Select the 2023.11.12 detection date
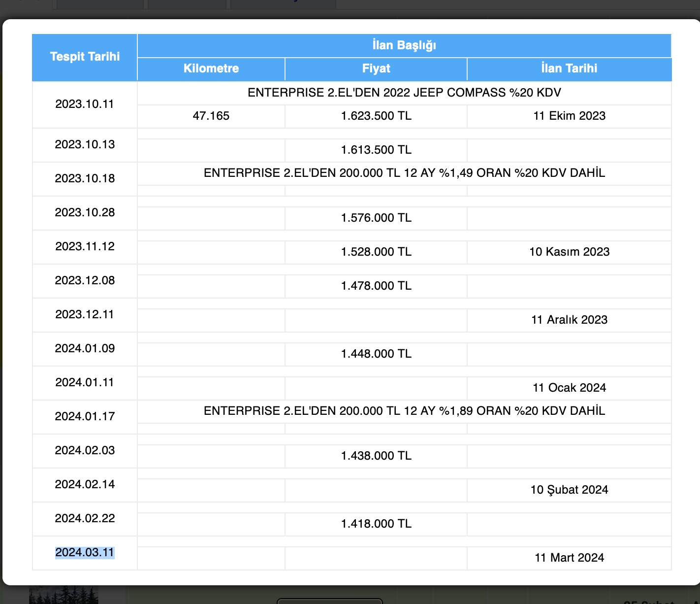 (x=85, y=246)
